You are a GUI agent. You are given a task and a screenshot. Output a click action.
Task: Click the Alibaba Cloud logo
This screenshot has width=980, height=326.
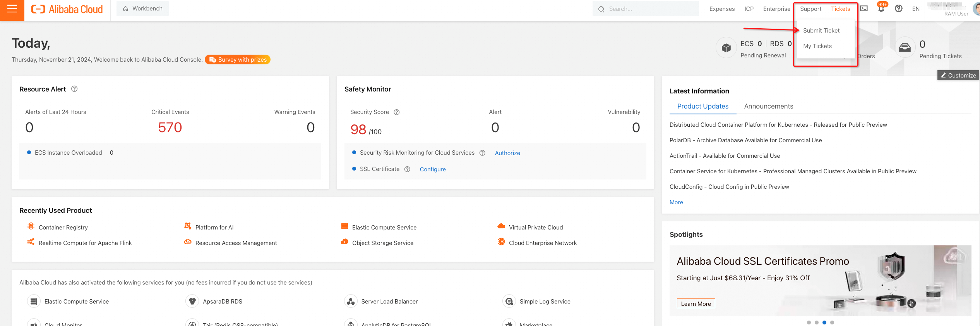pyautogui.click(x=67, y=9)
